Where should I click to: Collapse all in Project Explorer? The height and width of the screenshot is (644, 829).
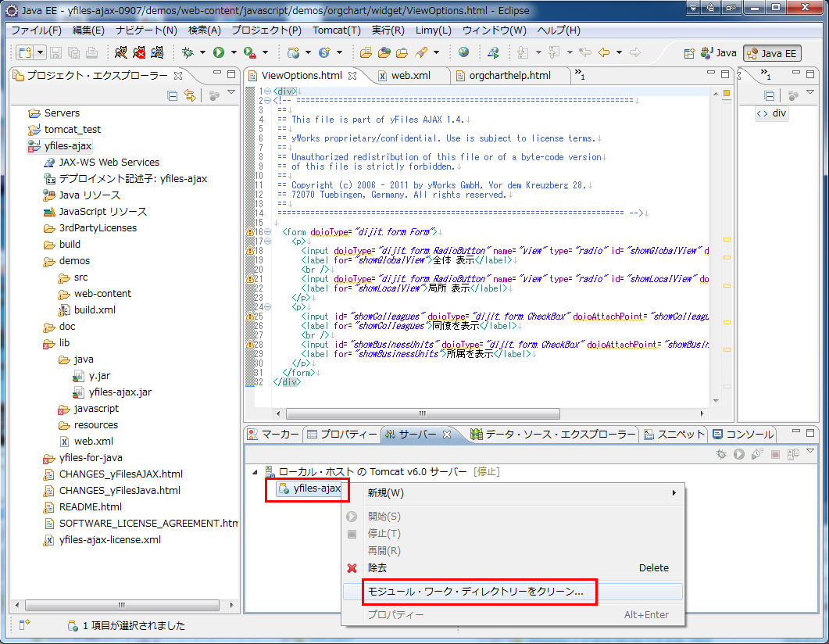coord(173,95)
